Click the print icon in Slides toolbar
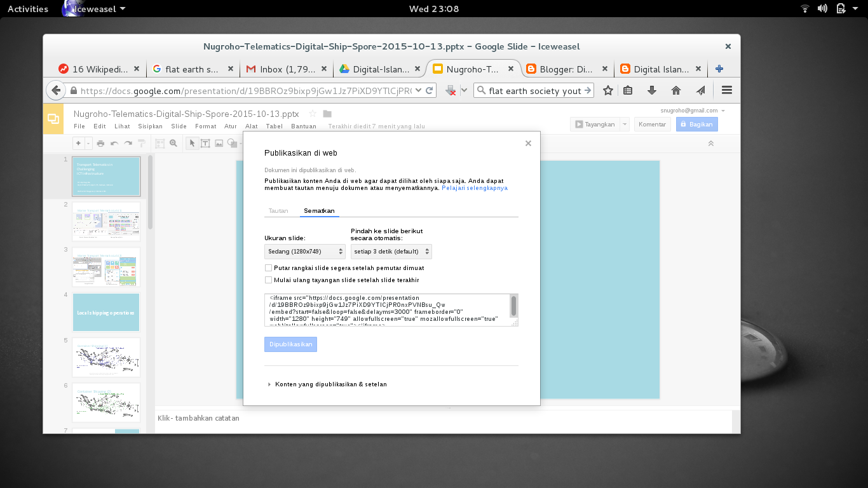 pyautogui.click(x=100, y=144)
